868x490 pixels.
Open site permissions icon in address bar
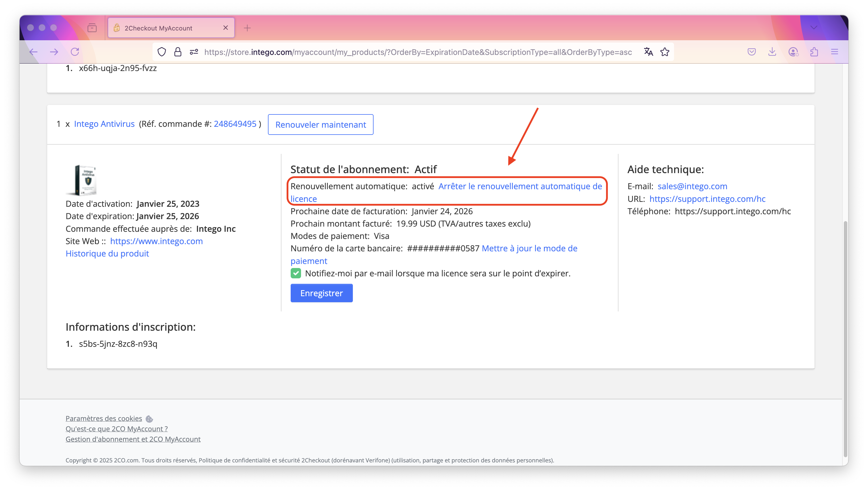[x=194, y=52]
